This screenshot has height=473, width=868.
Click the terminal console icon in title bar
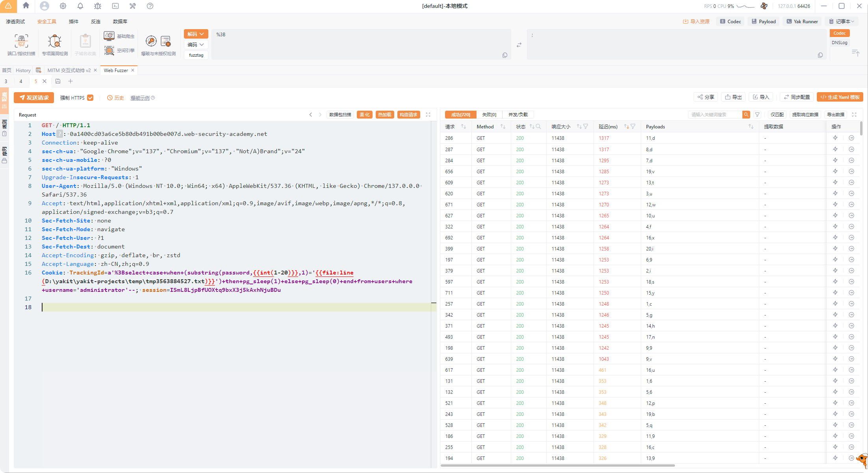pos(115,6)
